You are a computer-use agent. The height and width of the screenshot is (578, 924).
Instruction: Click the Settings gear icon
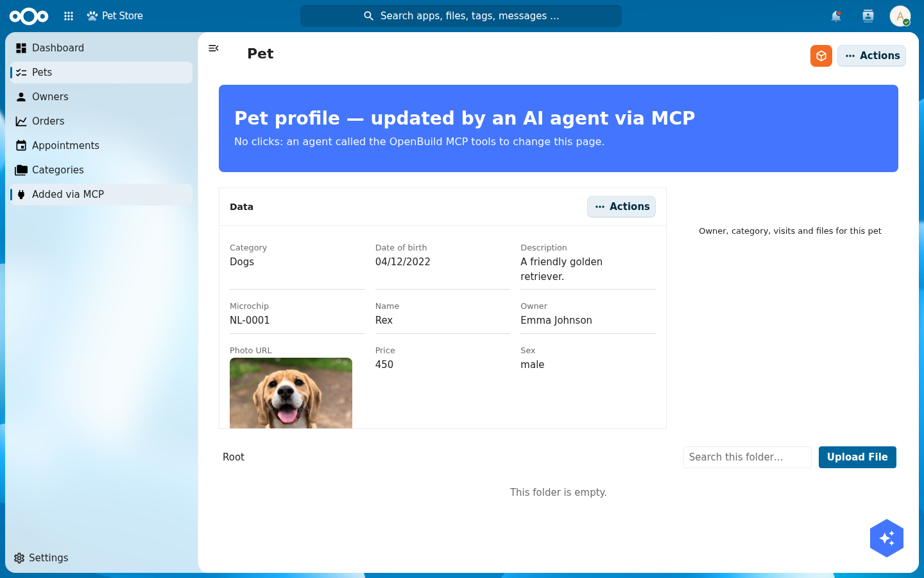pos(19,558)
